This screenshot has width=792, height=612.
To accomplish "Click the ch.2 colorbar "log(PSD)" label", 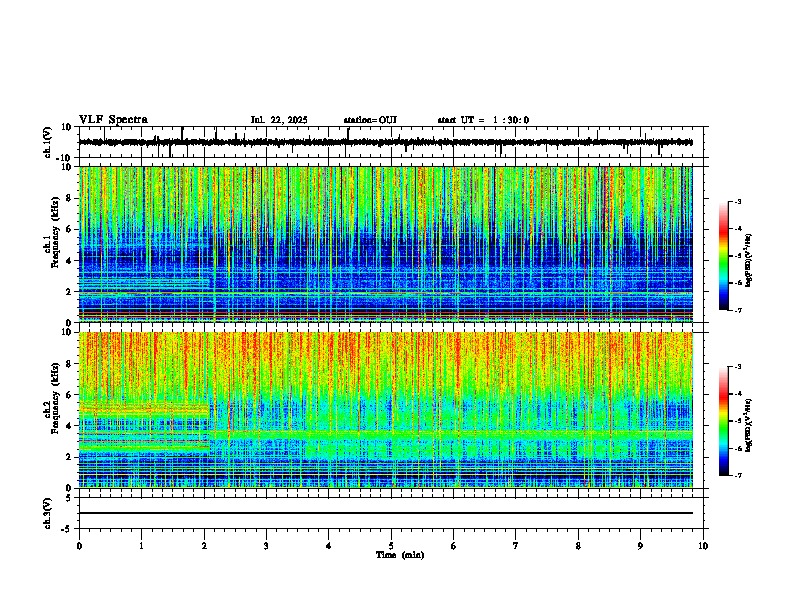I will (x=749, y=425).
